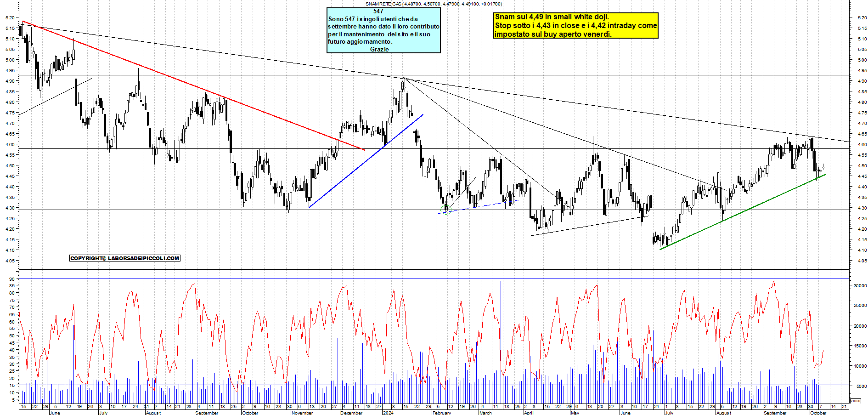Click the latest small white doji candle

(x=823, y=167)
